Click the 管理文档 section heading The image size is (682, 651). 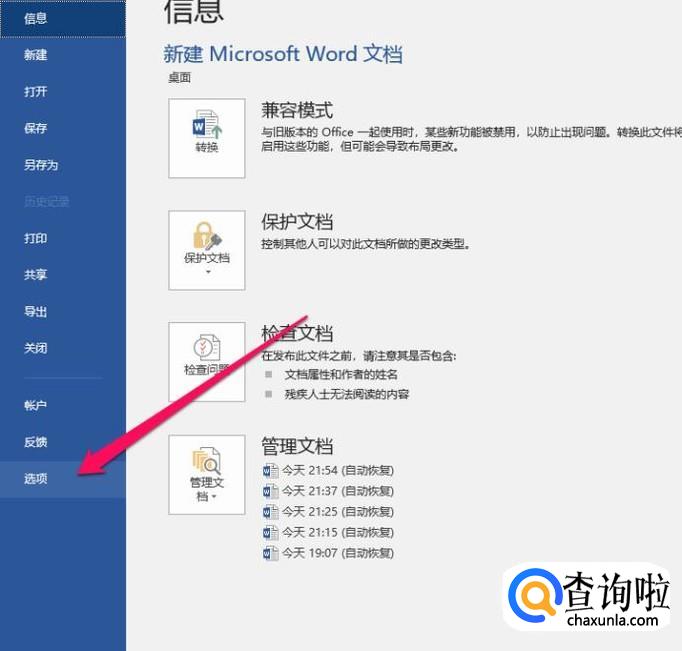[297, 446]
